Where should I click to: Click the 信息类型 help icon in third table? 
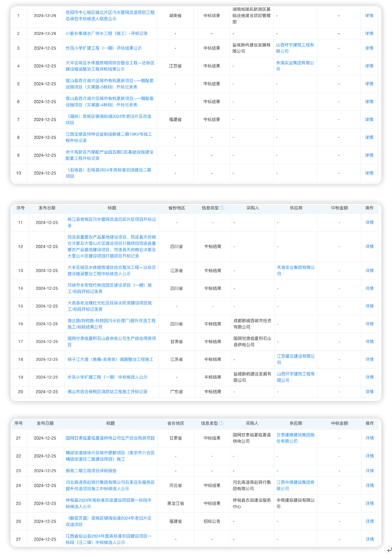click(x=222, y=423)
